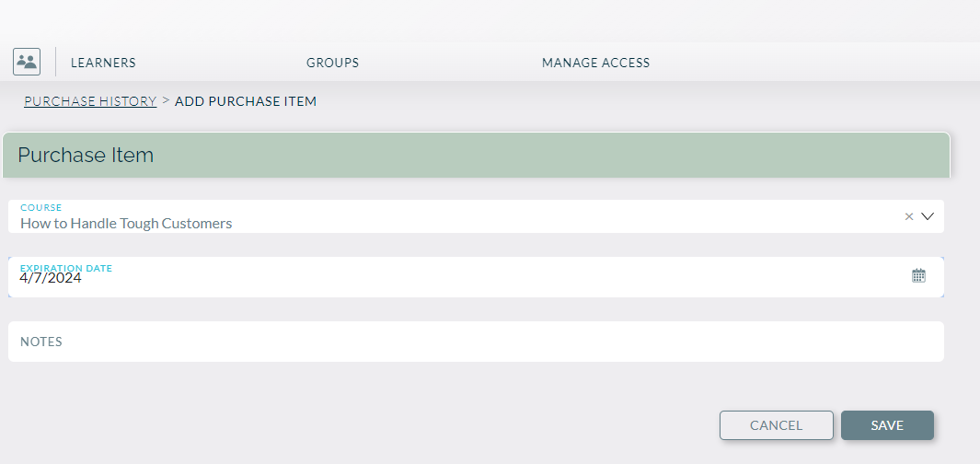Switch to the Groups tab

(x=332, y=63)
